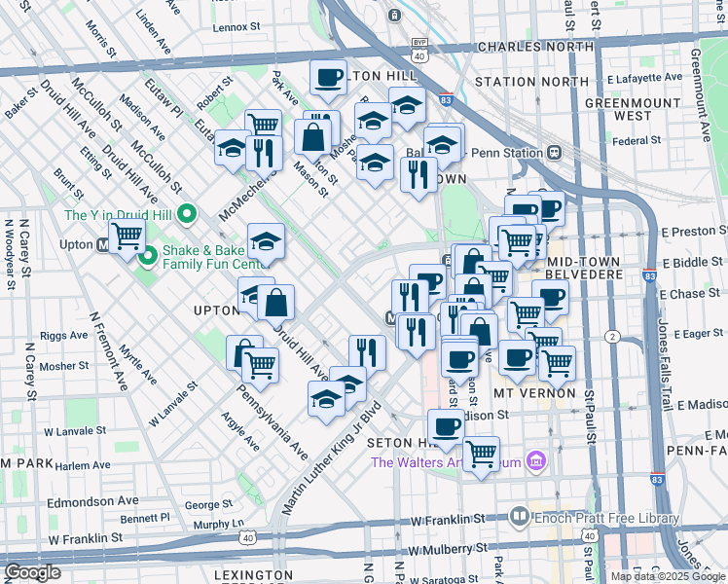Image resolution: width=728 pixels, height=584 pixels.
Task: Click the Harlem Ave label
Action: coord(83,465)
